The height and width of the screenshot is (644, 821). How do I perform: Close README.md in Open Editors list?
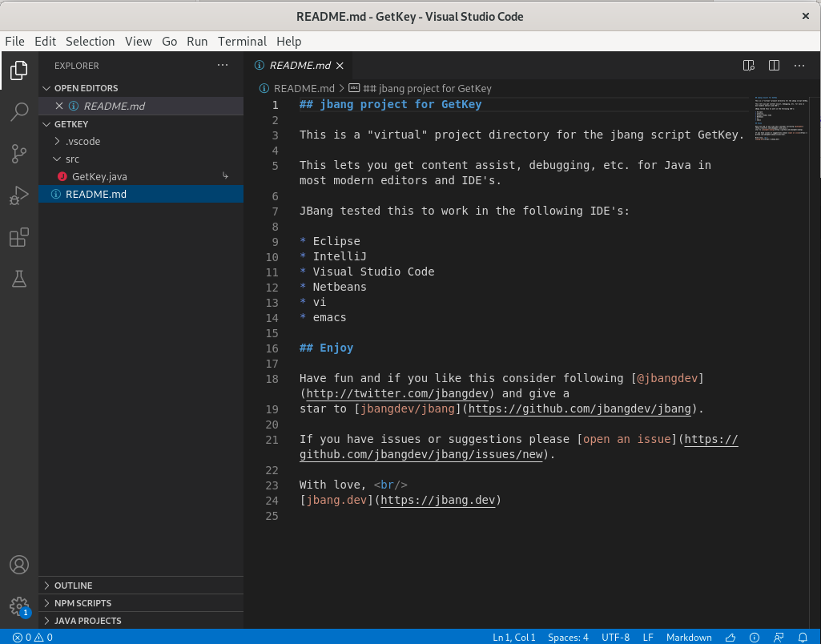tap(59, 106)
